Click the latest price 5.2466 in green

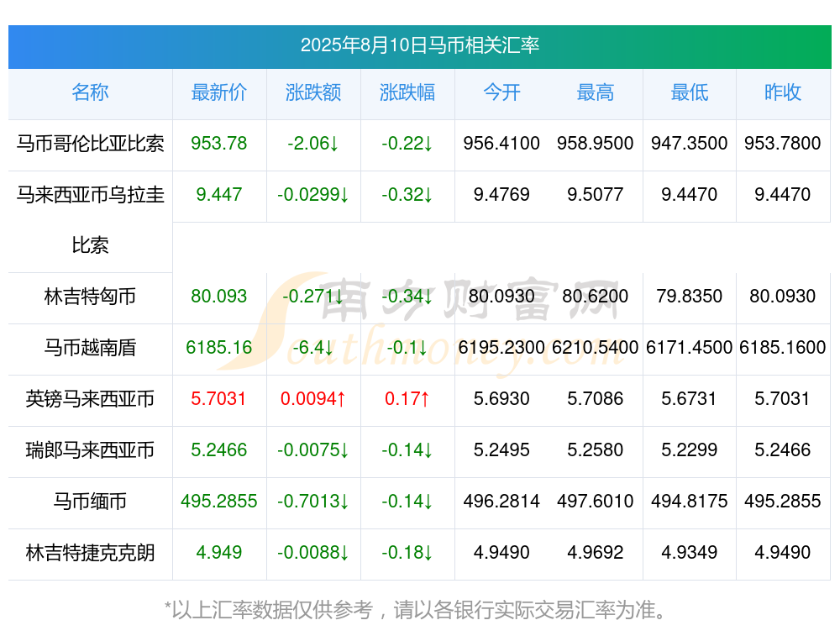(219, 450)
